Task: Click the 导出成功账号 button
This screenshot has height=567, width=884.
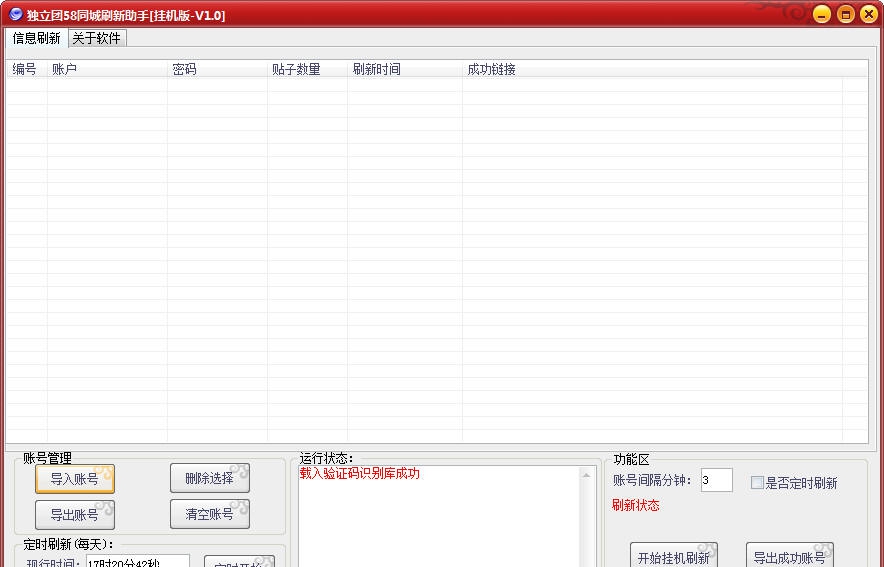Action: point(789,555)
